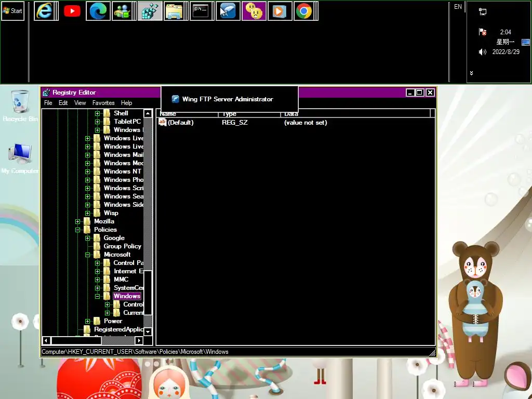532x399 pixels.
Task: Select the My Computer desktop icon
Action: click(20, 158)
